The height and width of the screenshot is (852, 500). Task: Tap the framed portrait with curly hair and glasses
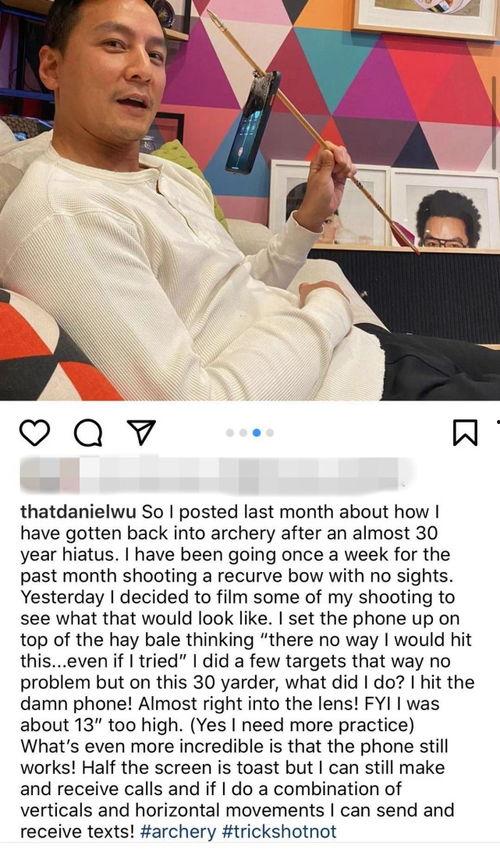[x=445, y=209]
